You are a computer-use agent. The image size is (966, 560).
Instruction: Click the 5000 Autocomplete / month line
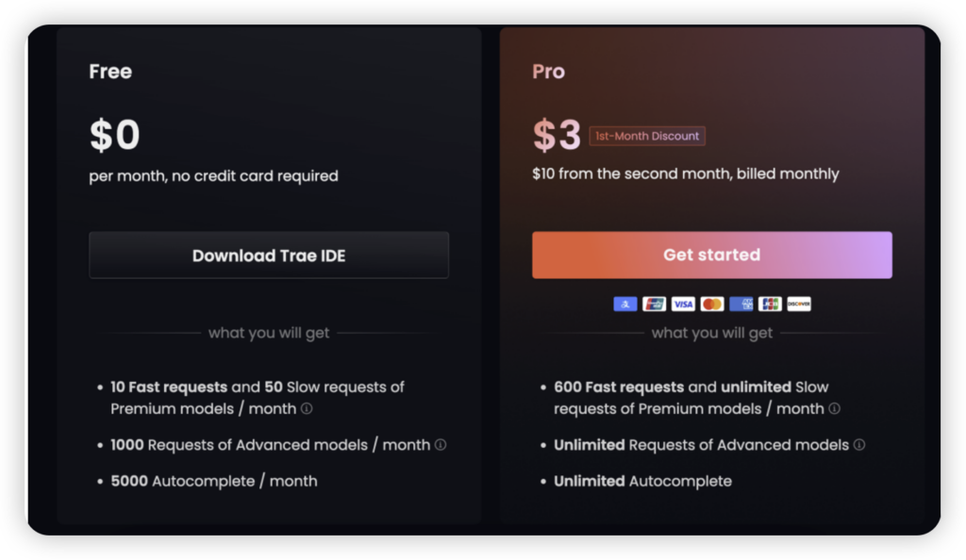tap(214, 481)
